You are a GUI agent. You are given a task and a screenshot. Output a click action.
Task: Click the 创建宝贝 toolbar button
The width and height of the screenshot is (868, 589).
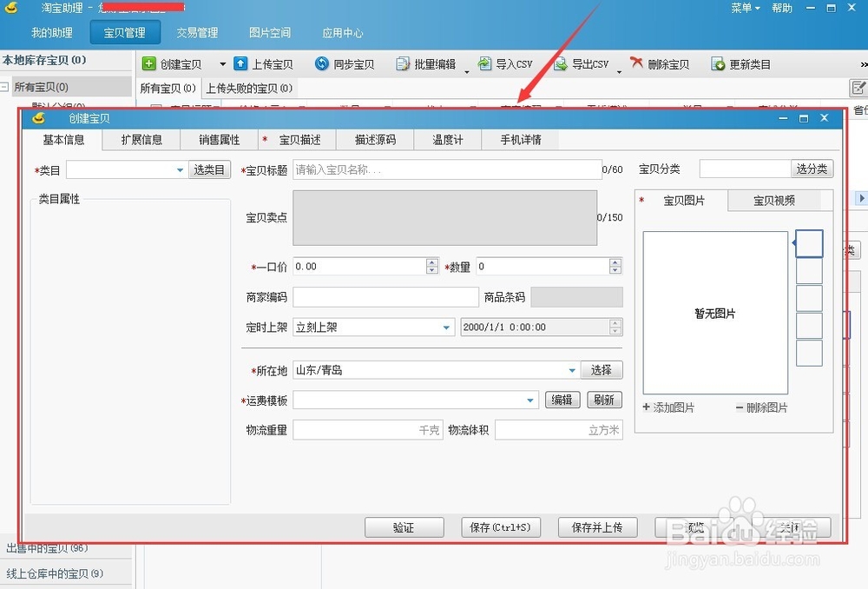172,64
